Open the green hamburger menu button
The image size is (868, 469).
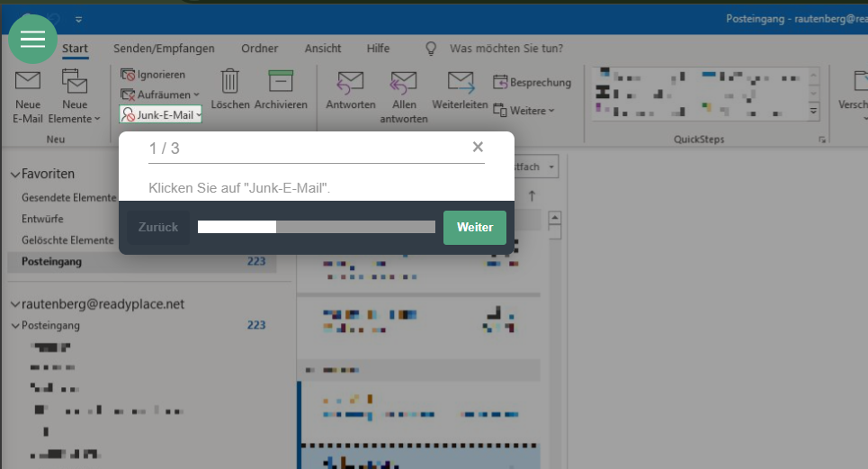point(32,39)
